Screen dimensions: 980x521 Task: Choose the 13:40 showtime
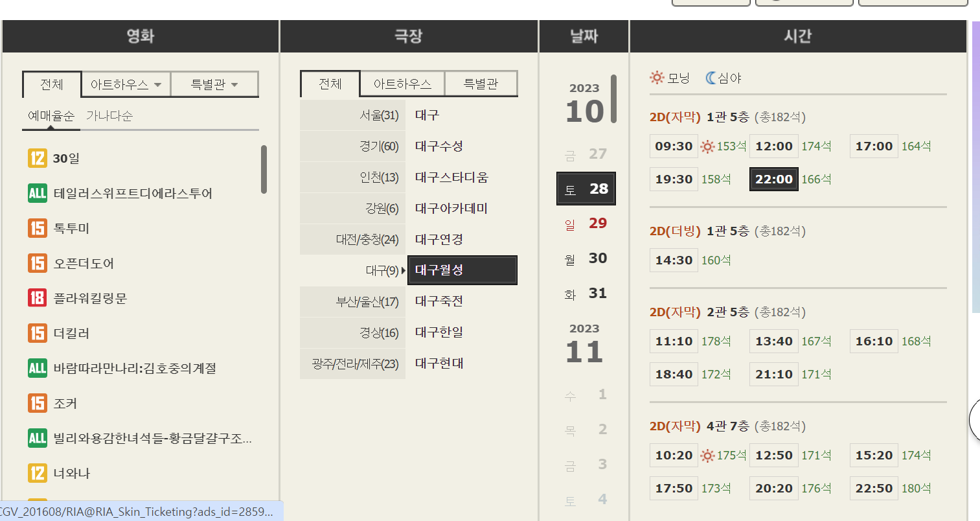(773, 342)
